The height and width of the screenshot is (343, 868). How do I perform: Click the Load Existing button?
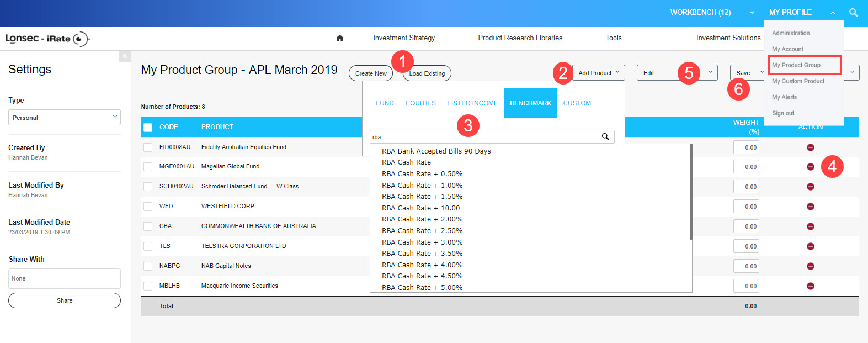pos(427,73)
